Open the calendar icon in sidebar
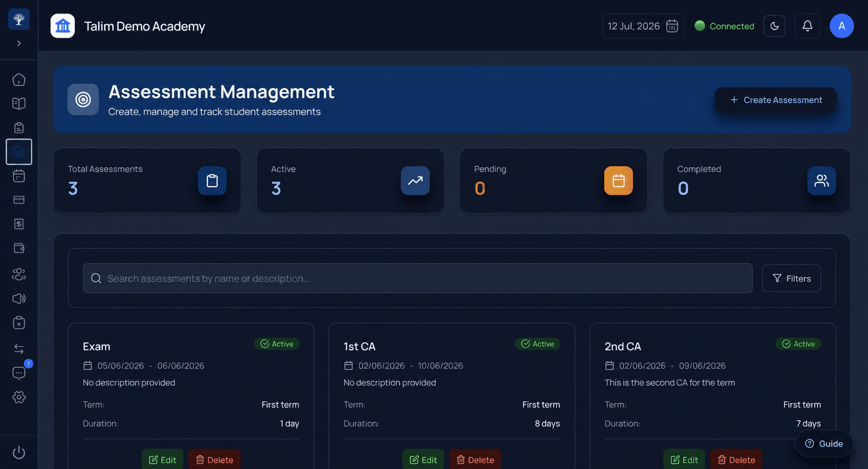 click(19, 176)
